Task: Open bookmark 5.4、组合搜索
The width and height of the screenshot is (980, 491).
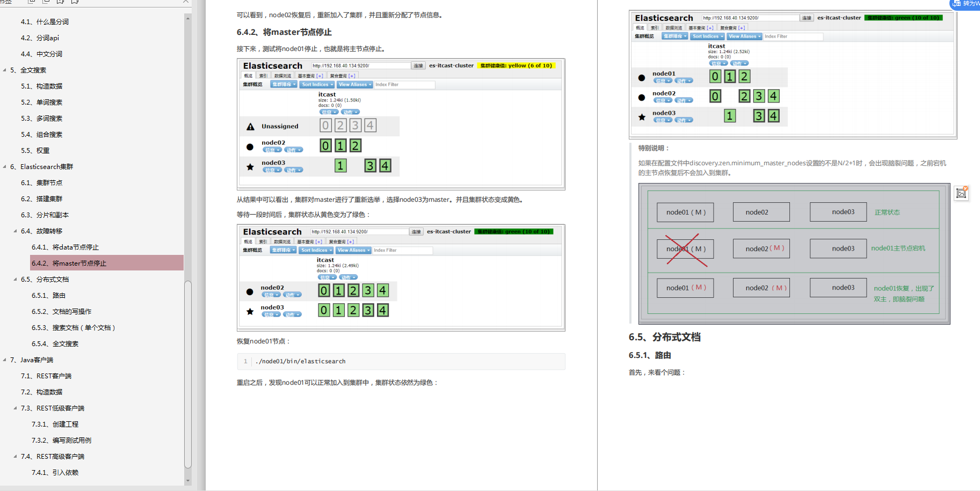Action: point(41,135)
